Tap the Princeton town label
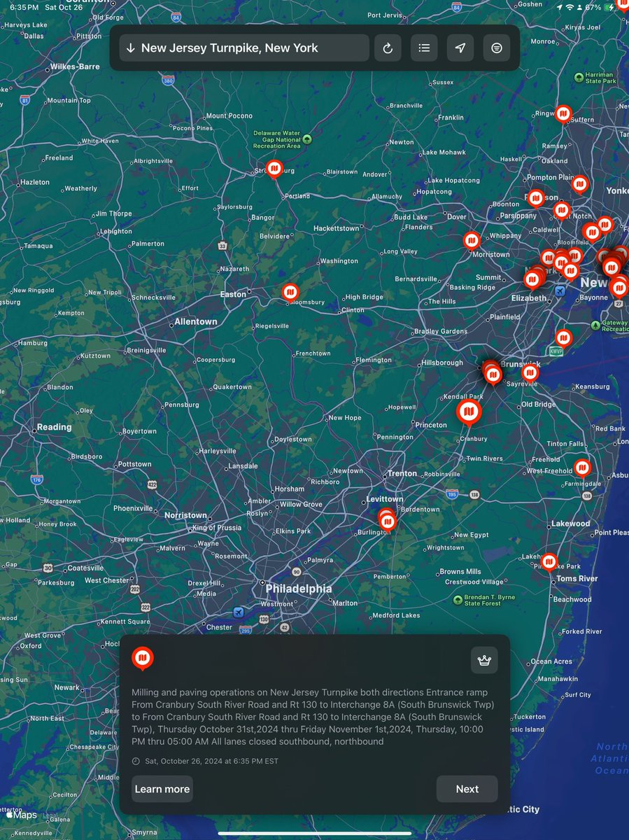The image size is (629, 840). 431,425
